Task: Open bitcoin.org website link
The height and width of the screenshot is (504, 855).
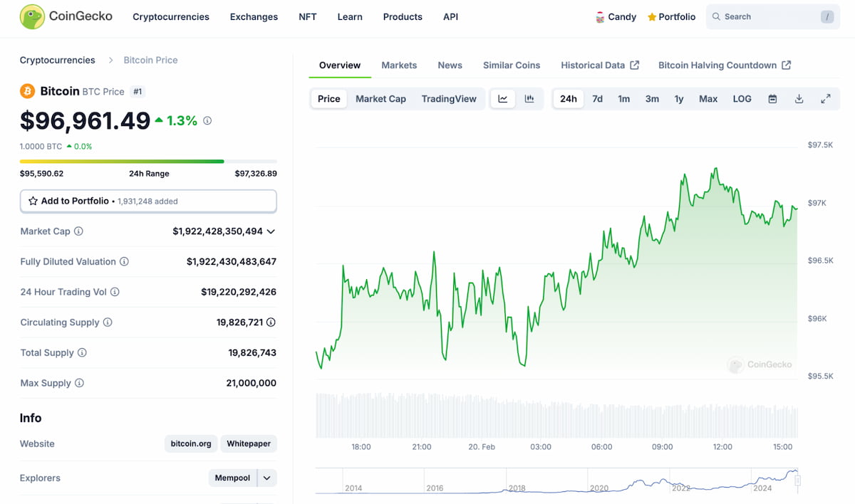Action: pos(191,443)
